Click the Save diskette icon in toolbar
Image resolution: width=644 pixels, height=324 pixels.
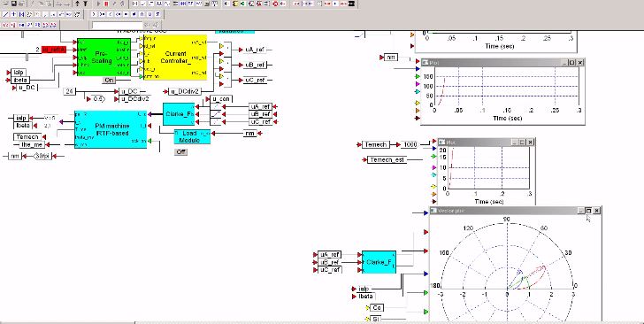click(x=14, y=4)
